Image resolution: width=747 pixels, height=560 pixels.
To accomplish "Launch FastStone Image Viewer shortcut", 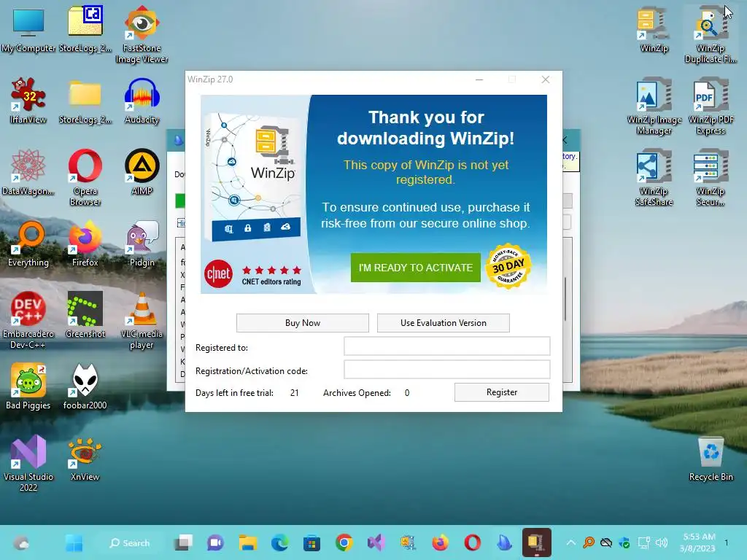I will (142, 34).
